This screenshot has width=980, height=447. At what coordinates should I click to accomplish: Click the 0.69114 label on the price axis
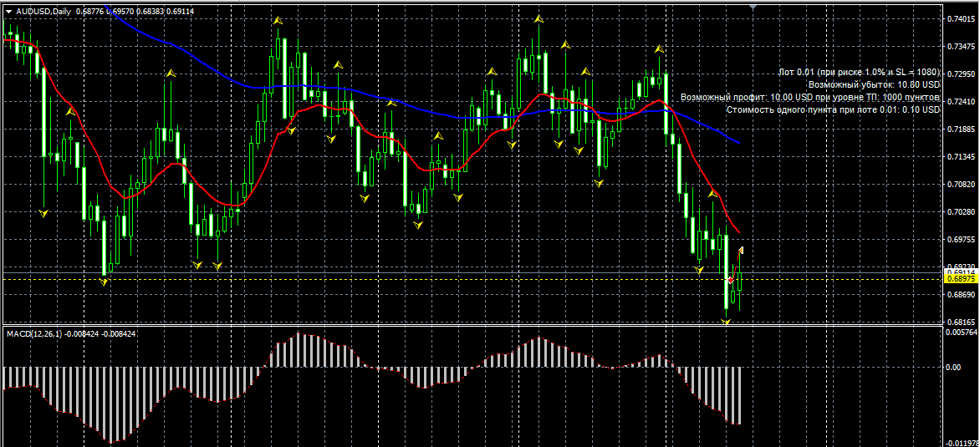coord(960,273)
